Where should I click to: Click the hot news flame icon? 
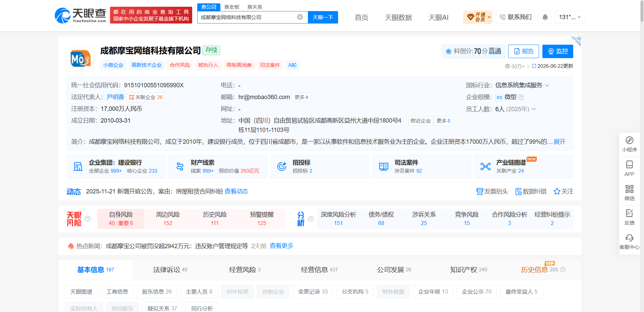click(71, 246)
